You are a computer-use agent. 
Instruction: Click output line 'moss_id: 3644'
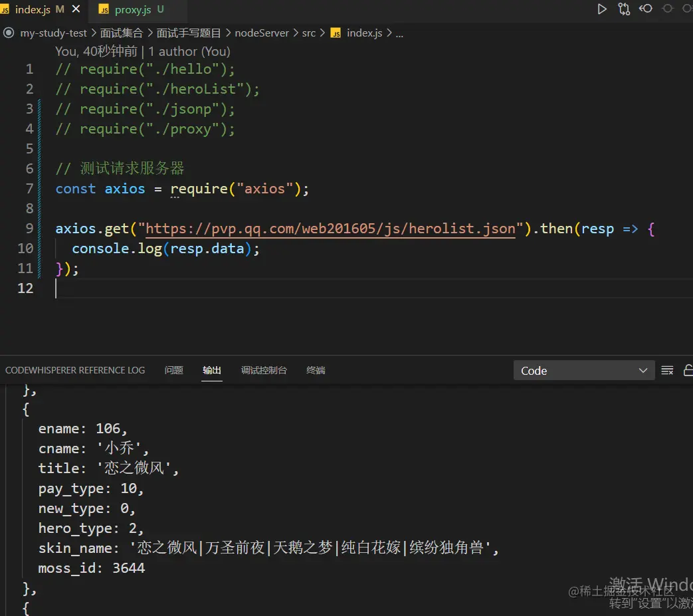[92, 568]
